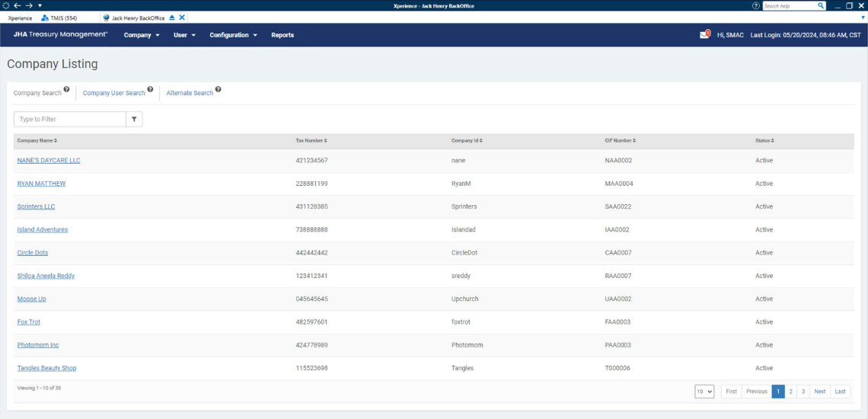Open the Reports menu item
868x419 pixels.
[282, 35]
